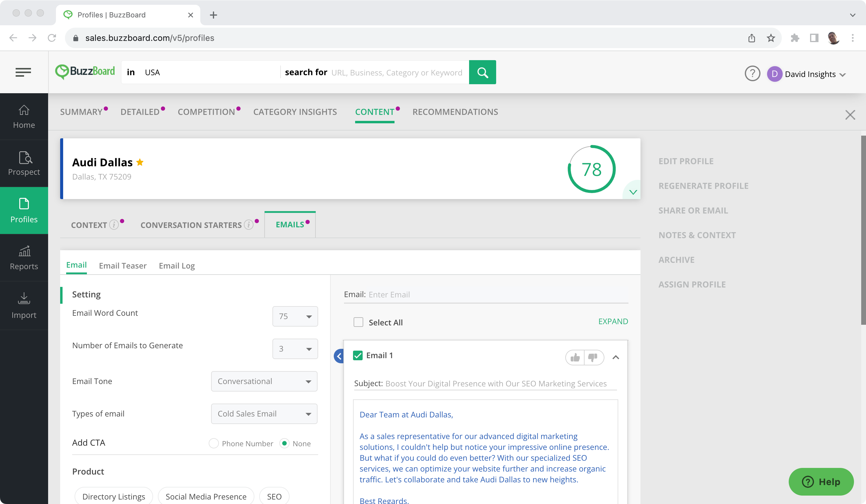
Task: Open Profiles in sidebar
Action: [24, 211]
